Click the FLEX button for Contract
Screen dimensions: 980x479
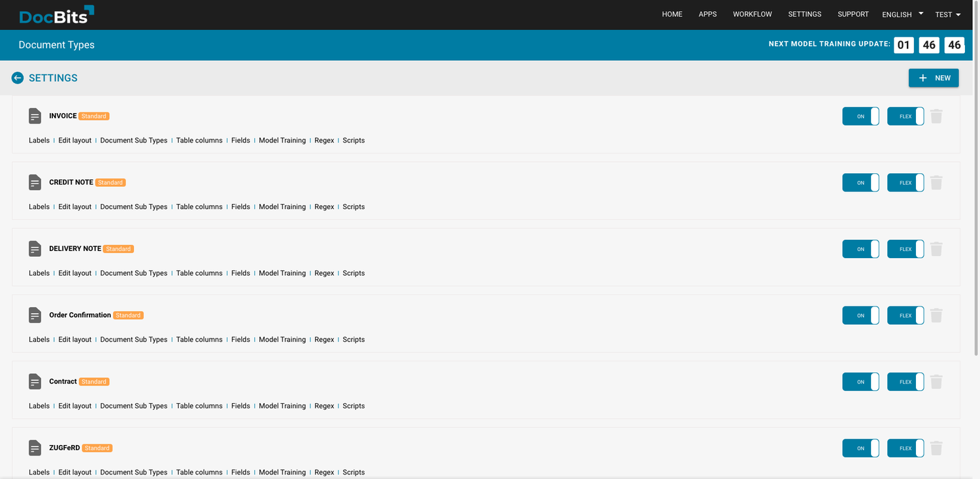(905, 382)
